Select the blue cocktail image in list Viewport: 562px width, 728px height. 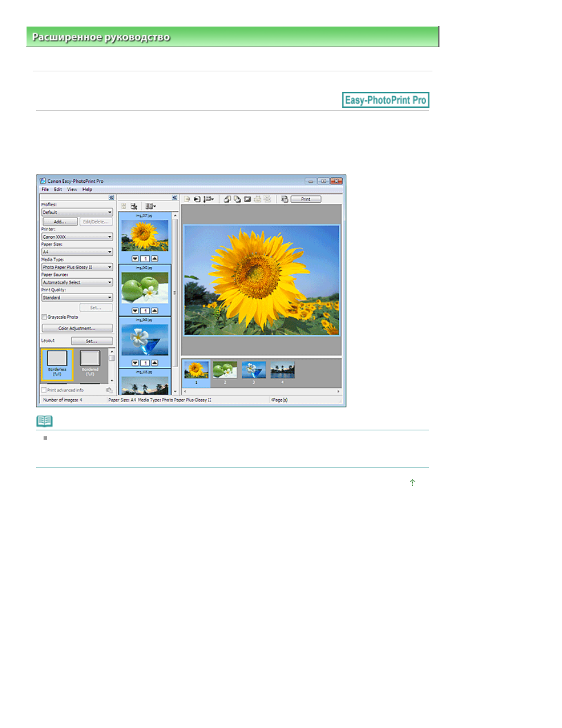pyautogui.click(x=145, y=340)
